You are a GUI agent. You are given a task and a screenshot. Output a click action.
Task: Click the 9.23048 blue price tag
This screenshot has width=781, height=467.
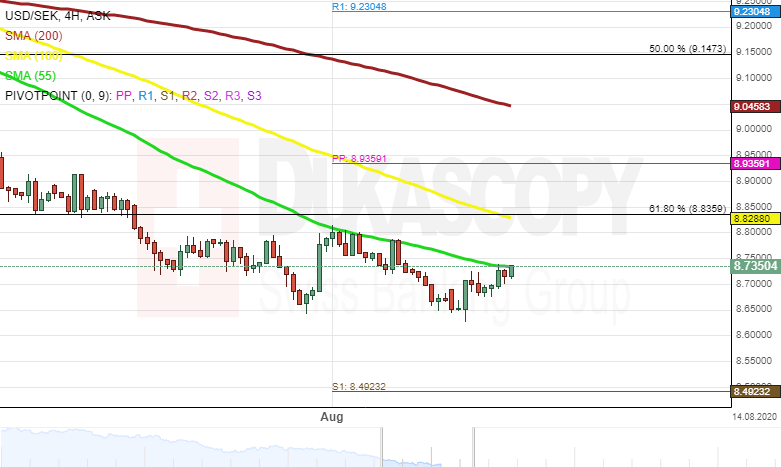[750, 12]
